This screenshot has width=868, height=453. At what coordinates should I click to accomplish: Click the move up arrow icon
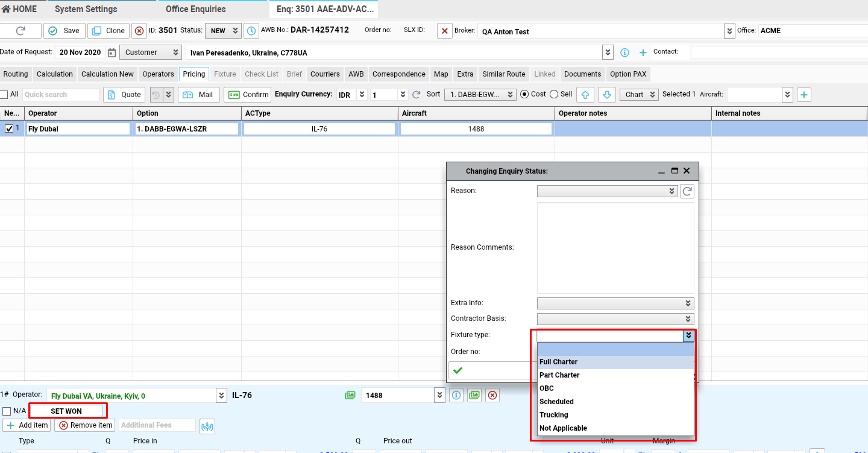585,95
